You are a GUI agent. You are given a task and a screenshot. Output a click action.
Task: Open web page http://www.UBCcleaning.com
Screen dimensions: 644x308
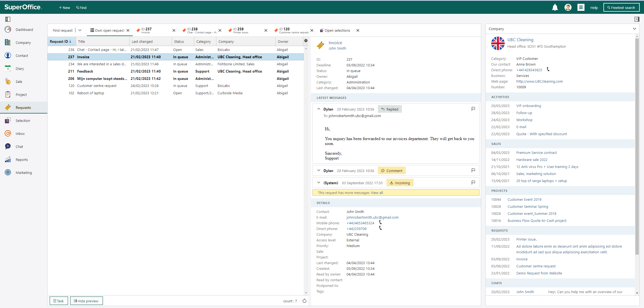539,81
